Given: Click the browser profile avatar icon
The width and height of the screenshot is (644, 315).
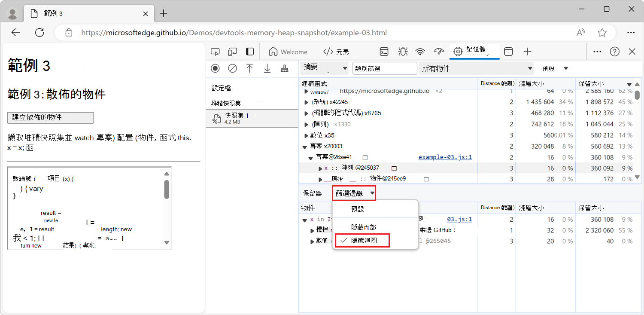Looking at the screenshot, I should click(12, 14).
